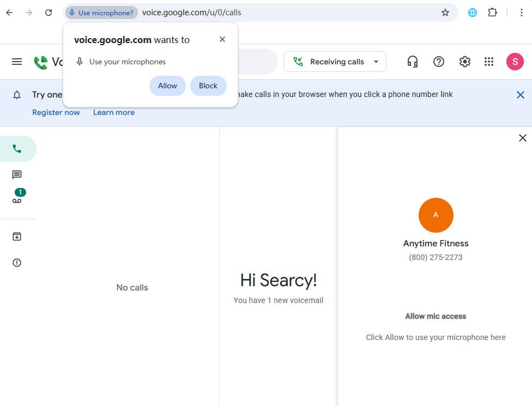The image size is (532, 406).
Task: Click 'Click Allow to use your microphone here'
Action: pos(436,337)
